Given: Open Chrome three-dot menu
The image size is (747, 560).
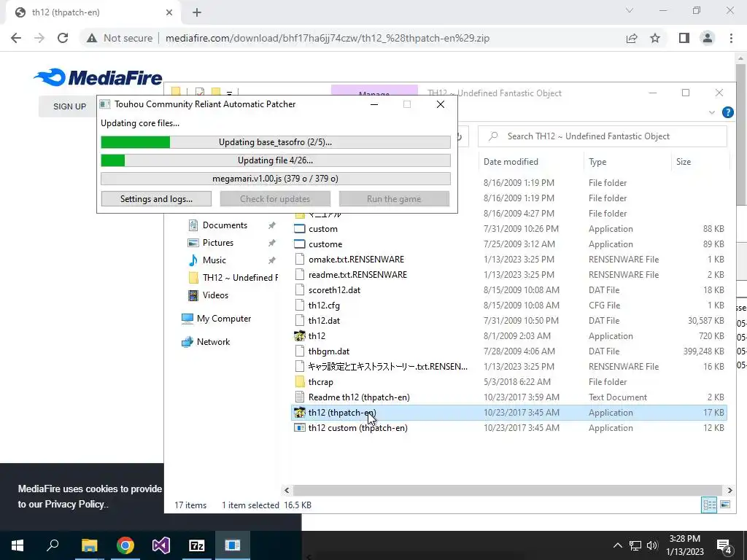Looking at the screenshot, I should click(731, 38).
